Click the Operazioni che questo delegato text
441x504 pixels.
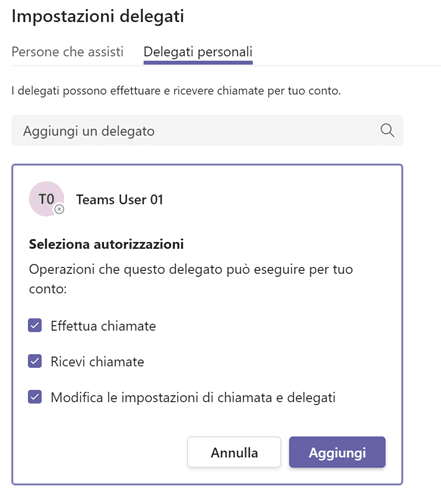pyautogui.click(x=191, y=279)
